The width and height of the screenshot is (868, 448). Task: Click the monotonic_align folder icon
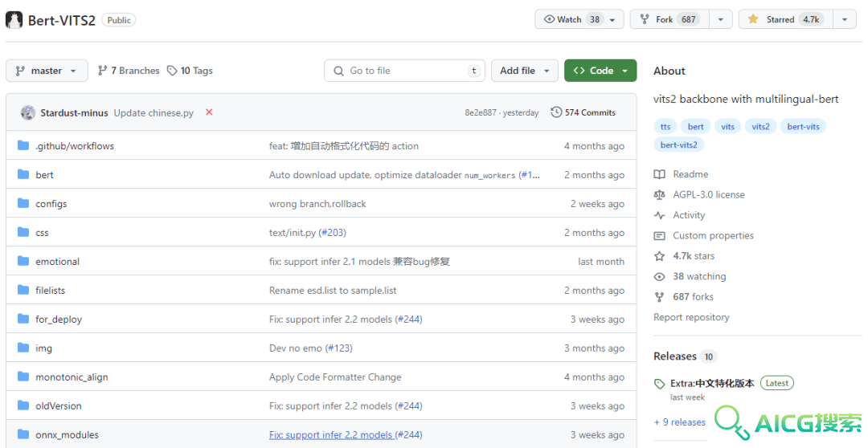(x=23, y=377)
